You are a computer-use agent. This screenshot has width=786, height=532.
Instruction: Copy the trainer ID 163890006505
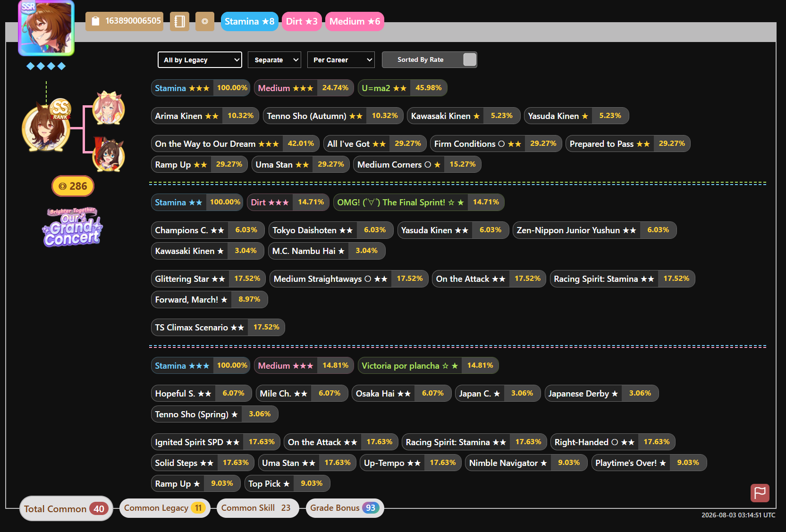point(125,21)
